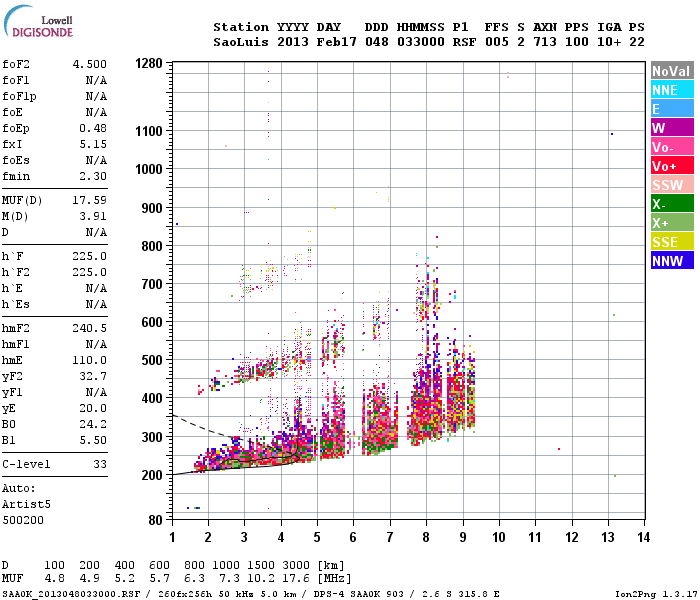Select the NNW blue legend swatch

coord(672,260)
